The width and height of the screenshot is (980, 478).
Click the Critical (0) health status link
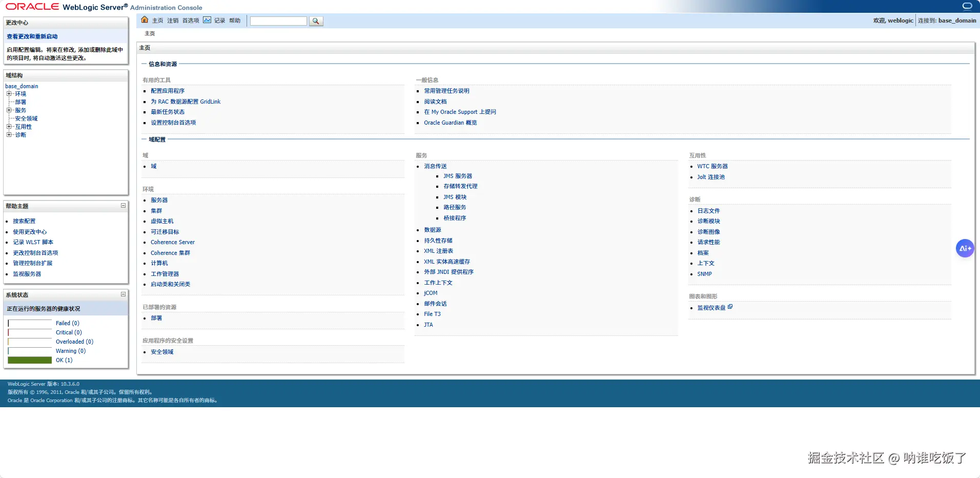(x=69, y=332)
